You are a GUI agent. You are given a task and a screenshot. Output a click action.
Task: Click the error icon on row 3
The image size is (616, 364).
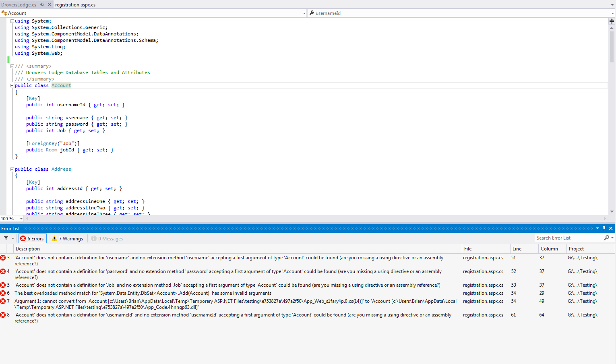pos(3,258)
